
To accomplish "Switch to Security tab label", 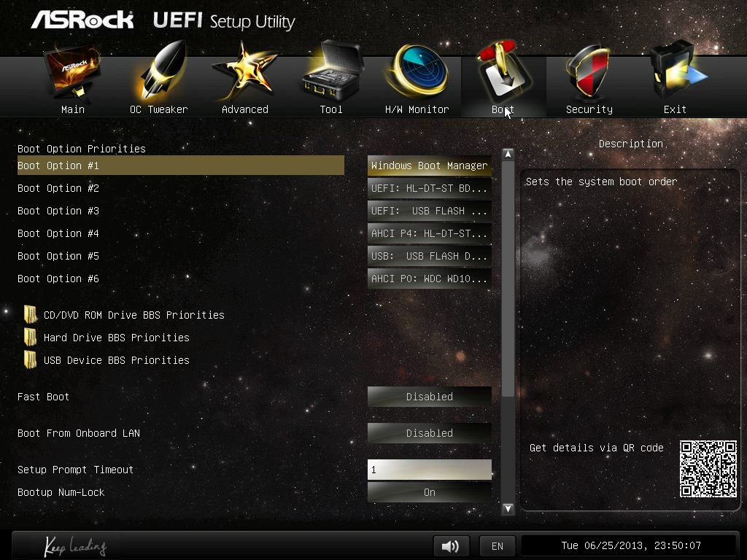I will 589,109.
